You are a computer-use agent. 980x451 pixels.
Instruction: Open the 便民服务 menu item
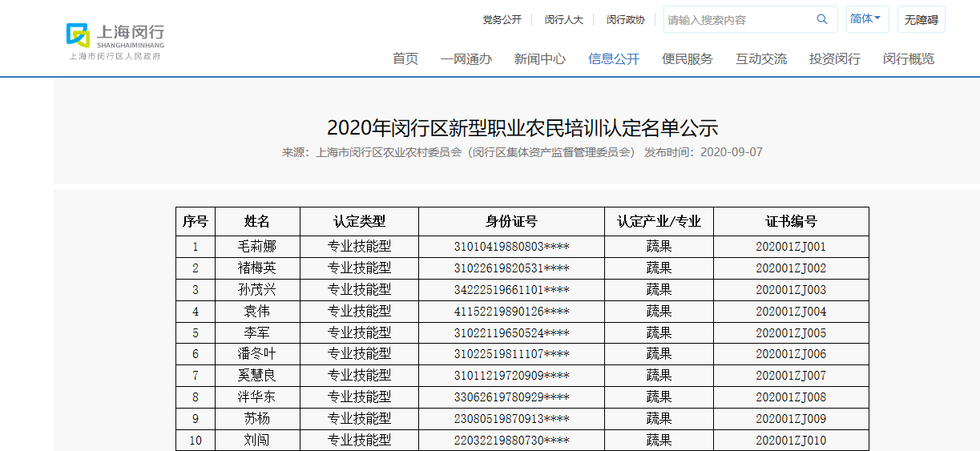pyautogui.click(x=687, y=58)
